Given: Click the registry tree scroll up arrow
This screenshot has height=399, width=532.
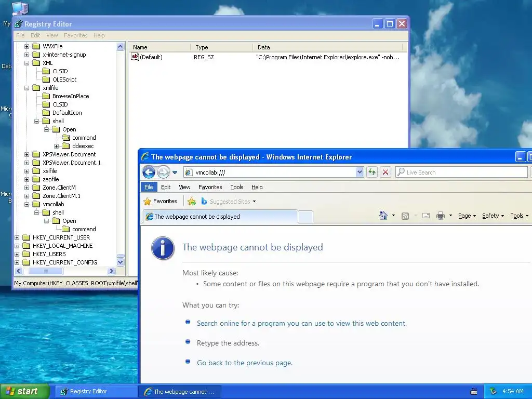Looking at the screenshot, I should click(x=121, y=46).
